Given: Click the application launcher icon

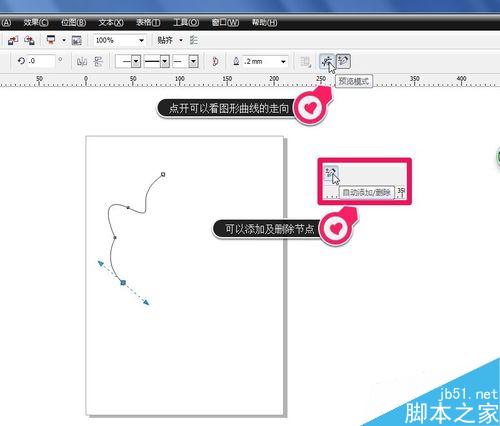Looking at the screenshot, I should tap(51, 40).
